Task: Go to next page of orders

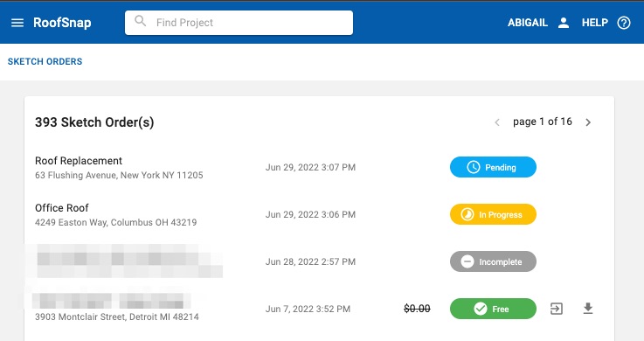Action: point(588,122)
